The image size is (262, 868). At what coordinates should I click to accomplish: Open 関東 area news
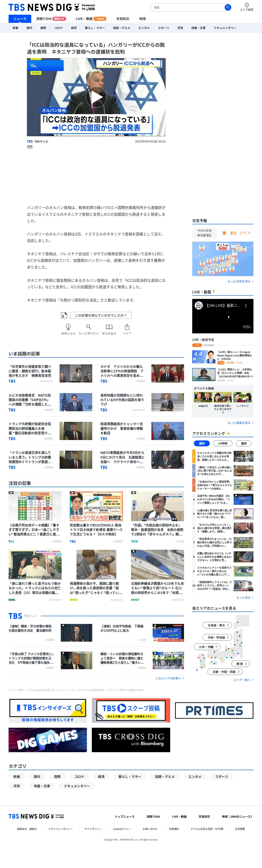coord(241,663)
